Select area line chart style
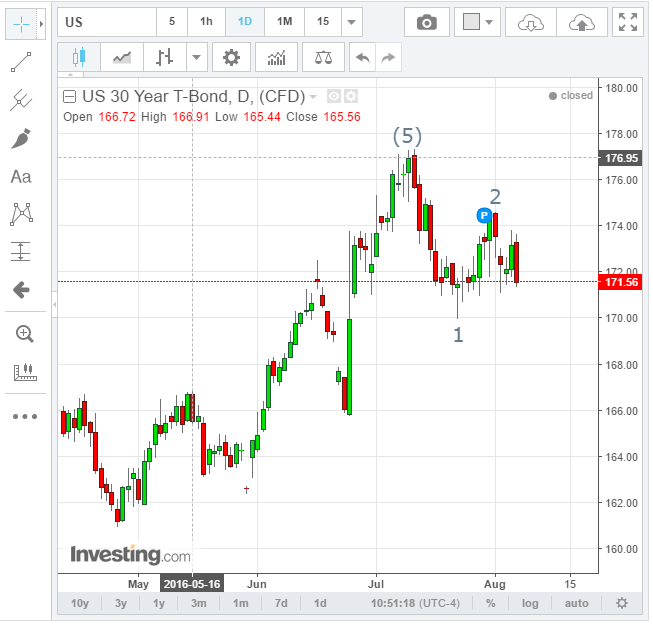This screenshot has width=653, height=625. tap(122, 57)
